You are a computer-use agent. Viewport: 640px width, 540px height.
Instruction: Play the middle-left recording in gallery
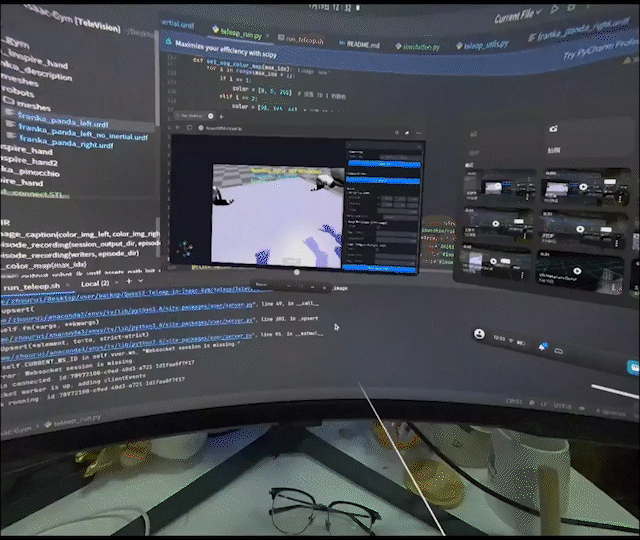pyautogui.click(x=496, y=223)
